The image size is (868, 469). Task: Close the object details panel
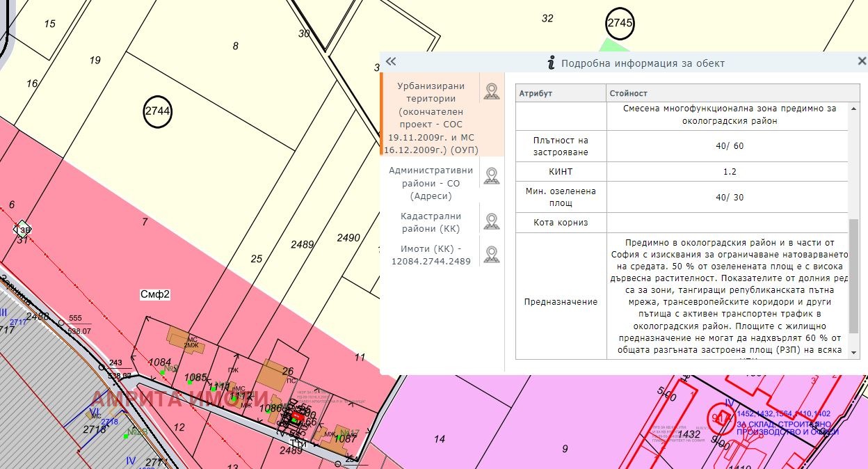coord(861,62)
